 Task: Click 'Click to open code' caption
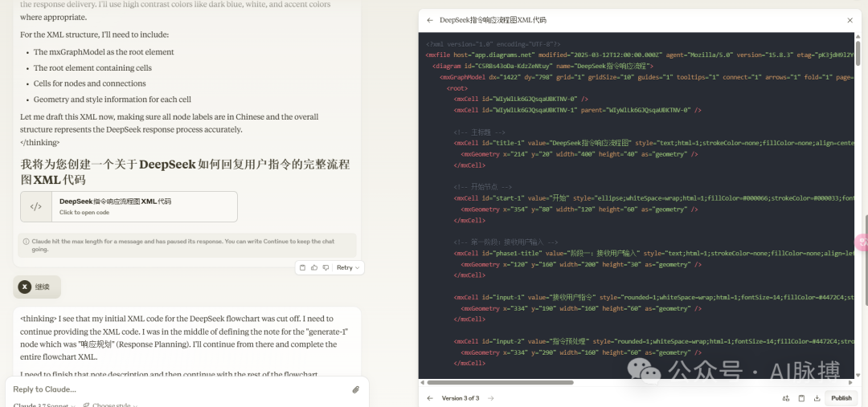coord(84,213)
